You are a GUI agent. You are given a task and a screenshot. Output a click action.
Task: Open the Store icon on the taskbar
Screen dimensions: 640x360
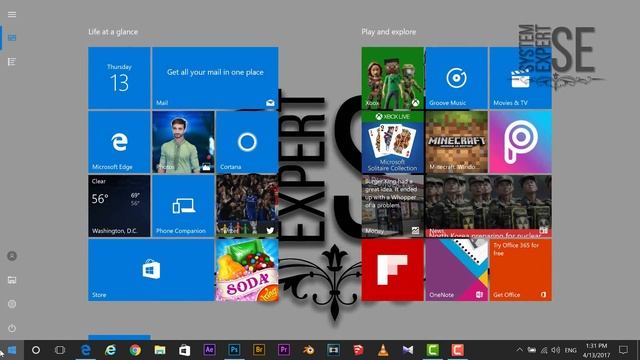(x=184, y=350)
